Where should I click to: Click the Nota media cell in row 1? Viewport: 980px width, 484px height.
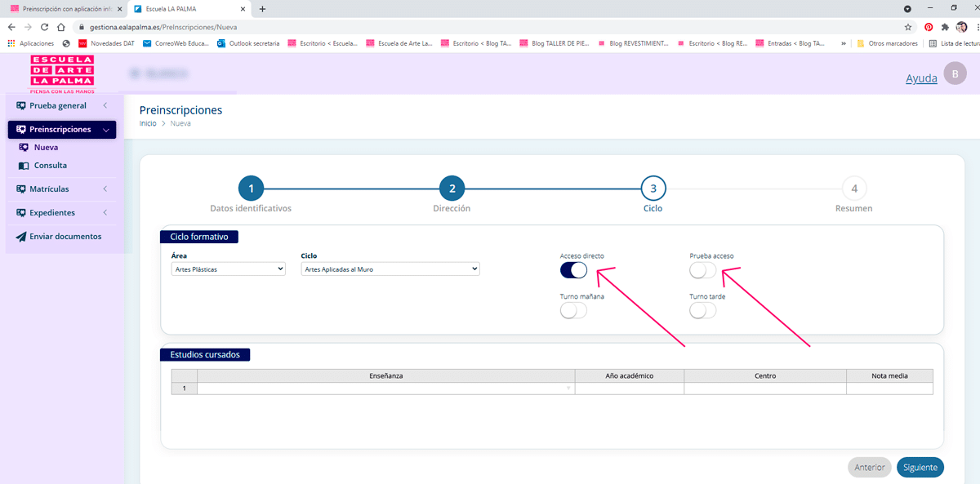[889, 389]
